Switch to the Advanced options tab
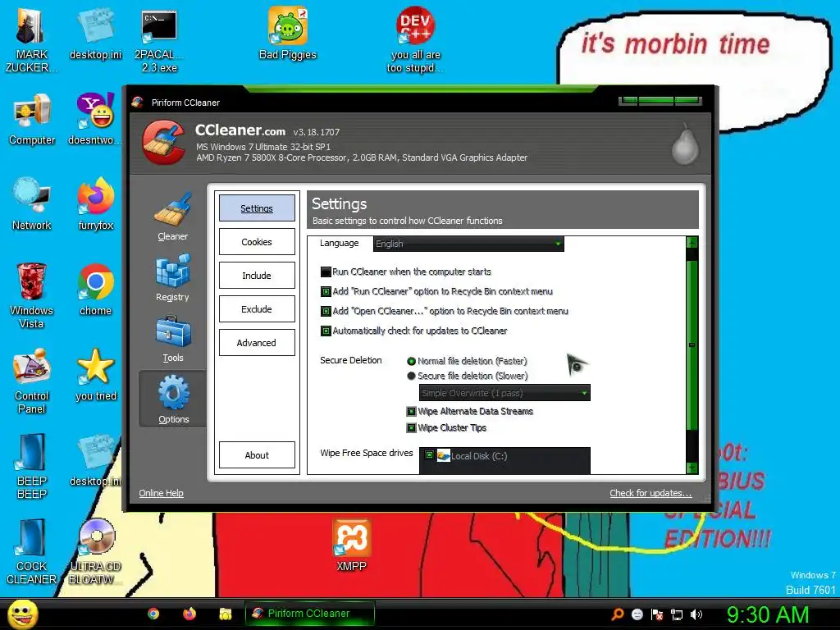840x630 pixels. click(x=257, y=343)
